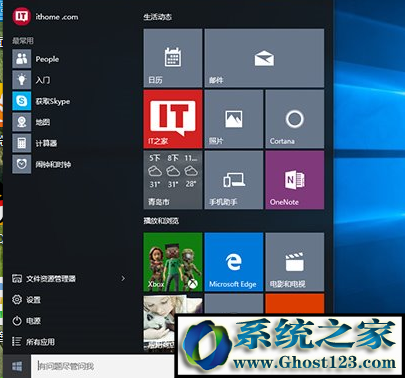Open the 手机助手 phone companion tile
Viewport: 405px width, 378px height.
point(234,180)
